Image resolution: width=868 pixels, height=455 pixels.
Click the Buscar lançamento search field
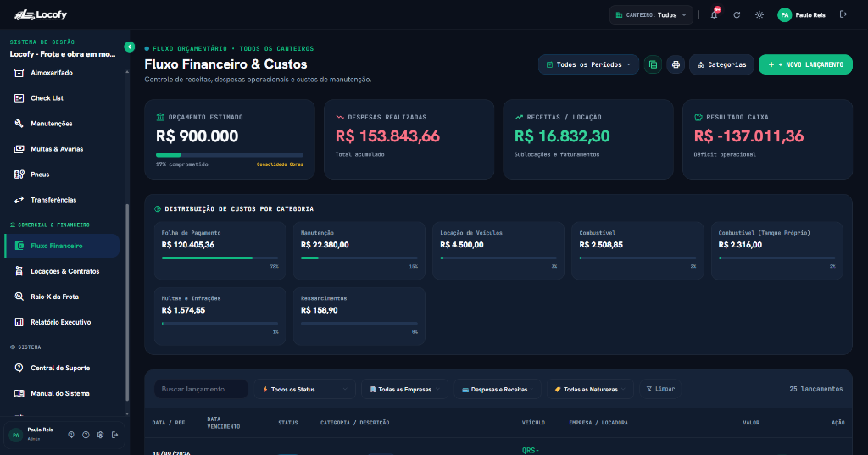(201, 389)
